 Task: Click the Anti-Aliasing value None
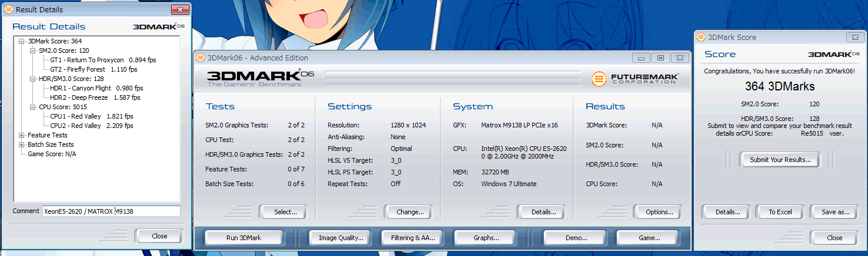[398, 137]
